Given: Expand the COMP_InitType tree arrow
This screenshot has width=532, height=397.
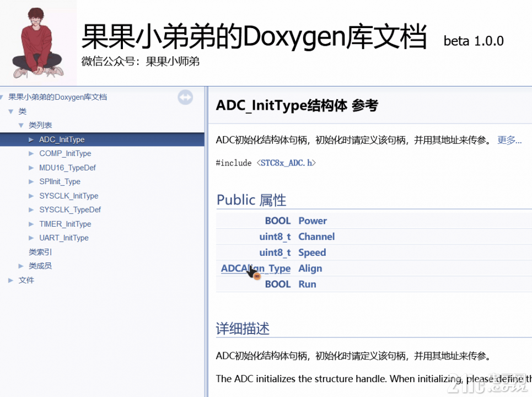Looking at the screenshot, I should tap(31, 153).
